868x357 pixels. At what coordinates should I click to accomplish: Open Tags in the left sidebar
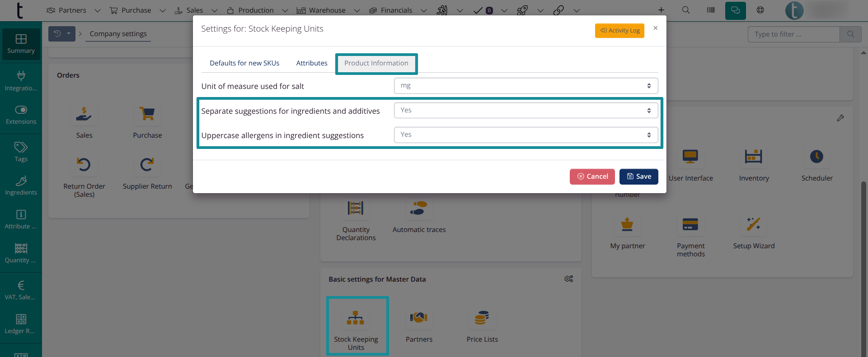(21, 152)
